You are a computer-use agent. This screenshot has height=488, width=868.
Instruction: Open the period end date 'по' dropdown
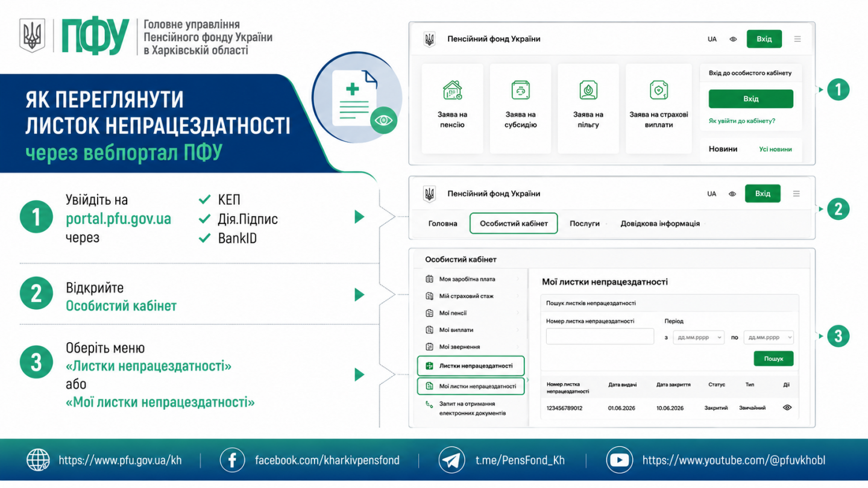point(769,338)
